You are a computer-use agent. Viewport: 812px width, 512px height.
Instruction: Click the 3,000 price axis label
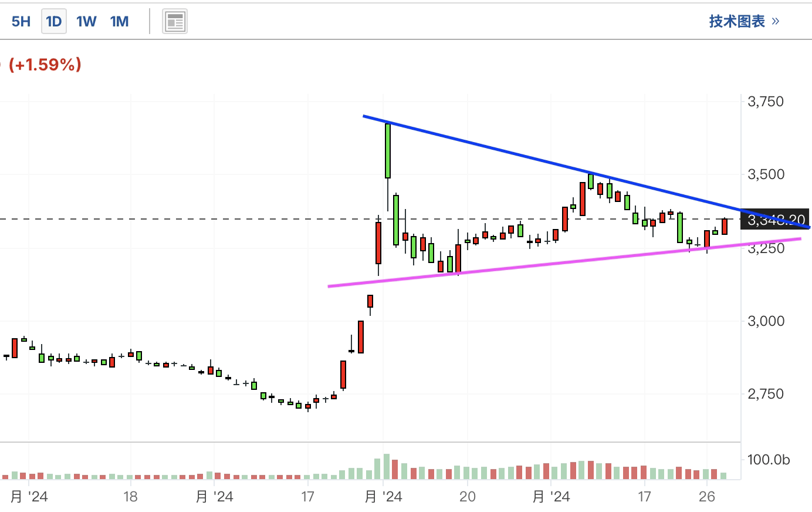pyautogui.click(x=766, y=321)
